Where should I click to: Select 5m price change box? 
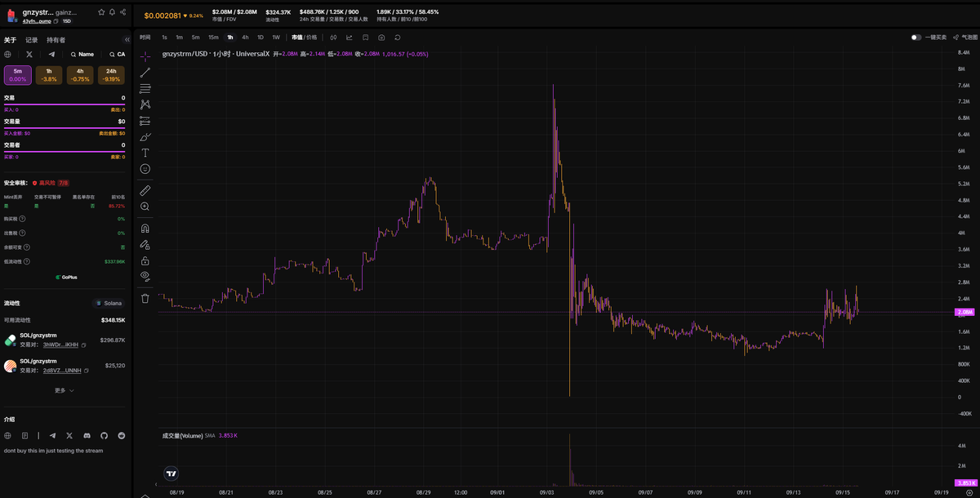(x=18, y=75)
